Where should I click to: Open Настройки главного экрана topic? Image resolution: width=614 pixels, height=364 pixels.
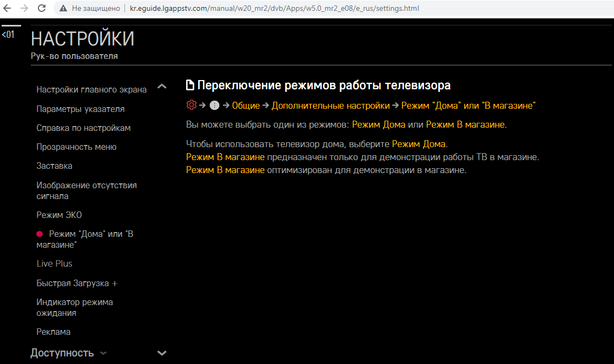tap(91, 90)
